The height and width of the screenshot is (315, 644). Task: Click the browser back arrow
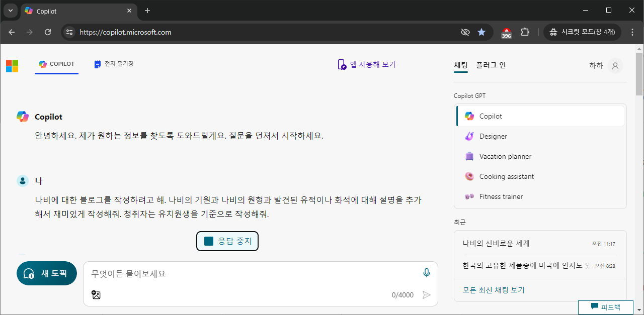12,32
